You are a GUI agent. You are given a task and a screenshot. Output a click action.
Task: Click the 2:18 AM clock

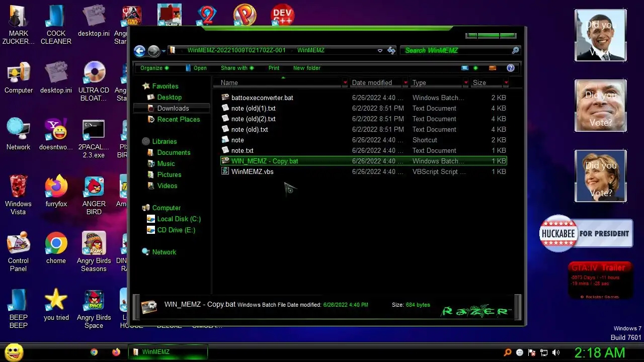tap(600, 352)
